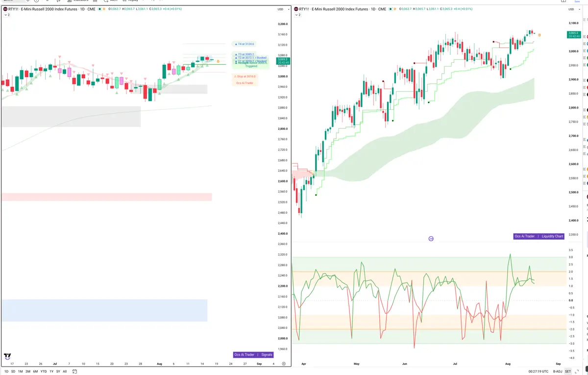
Task: Click the blue circular icon above oscillator pane
Action: point(431,239)
